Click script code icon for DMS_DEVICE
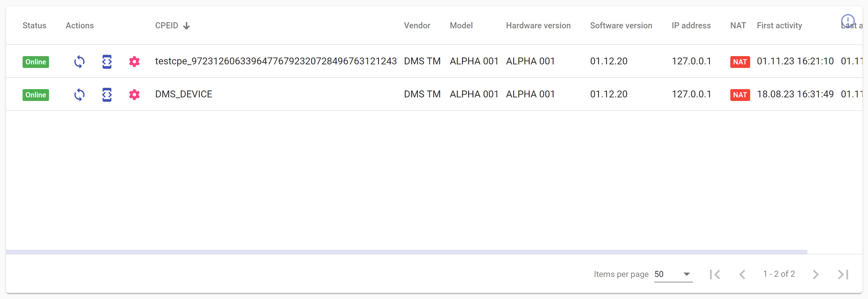Viewport: 868px width, 299px height. click(107, 95)
